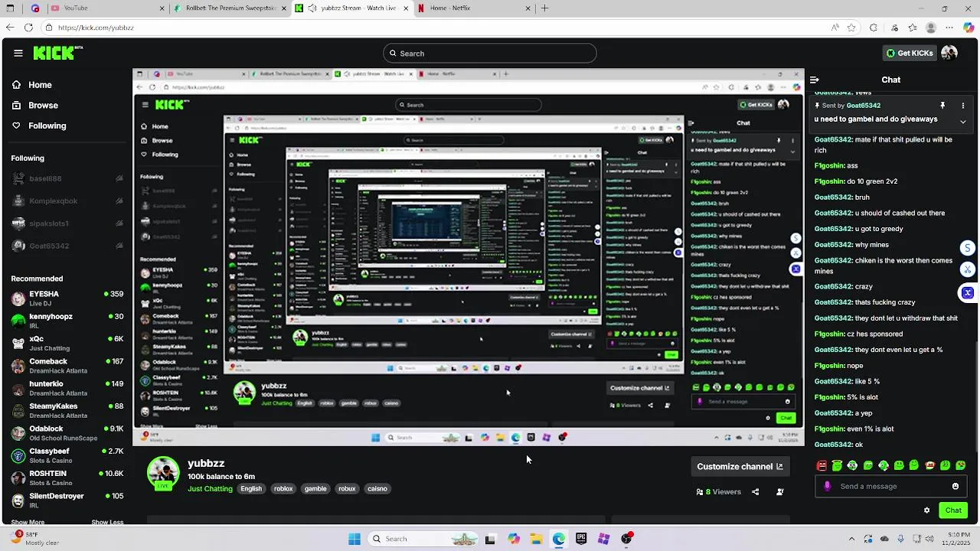Select the caisno tag
Viewport: 980px width, 551px height.
(377, 488)
